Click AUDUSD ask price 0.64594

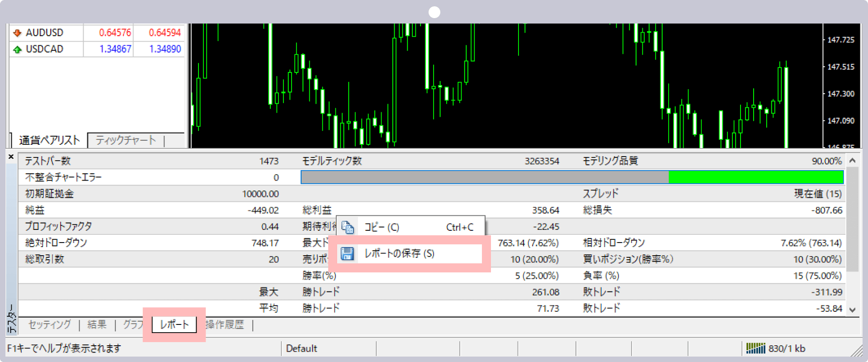pyautogui.click(x=165, y=33)
